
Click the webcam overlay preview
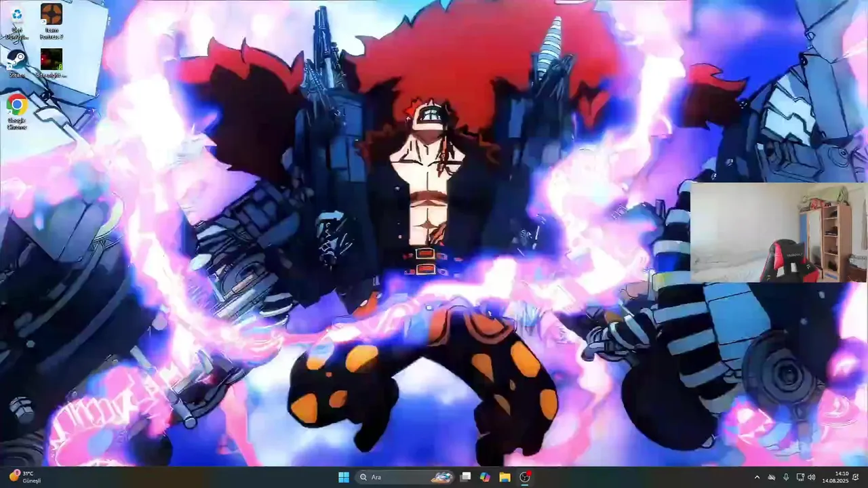click(x=778, y=232)
